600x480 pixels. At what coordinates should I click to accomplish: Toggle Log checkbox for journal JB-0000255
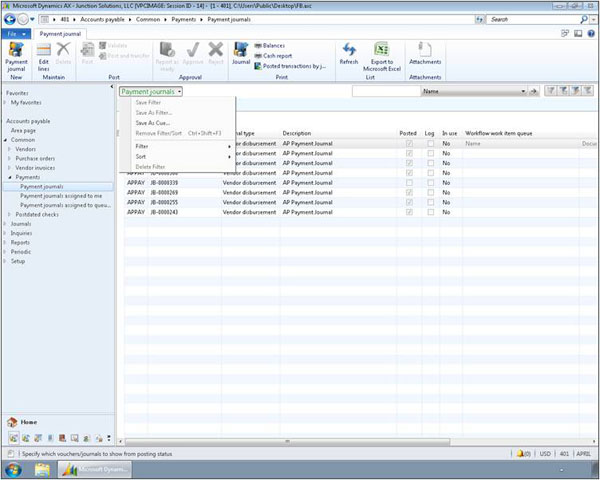pos(430,202)
